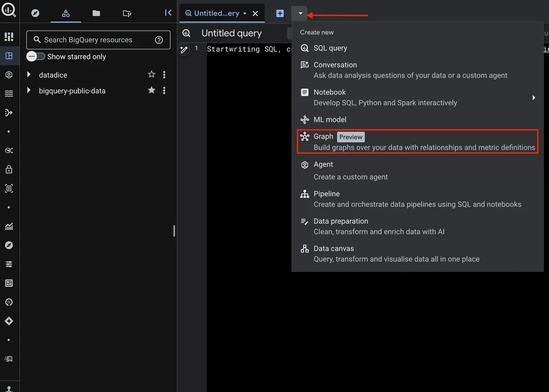Open the wavy lines icon in left rail

click(x=9, y=94)
